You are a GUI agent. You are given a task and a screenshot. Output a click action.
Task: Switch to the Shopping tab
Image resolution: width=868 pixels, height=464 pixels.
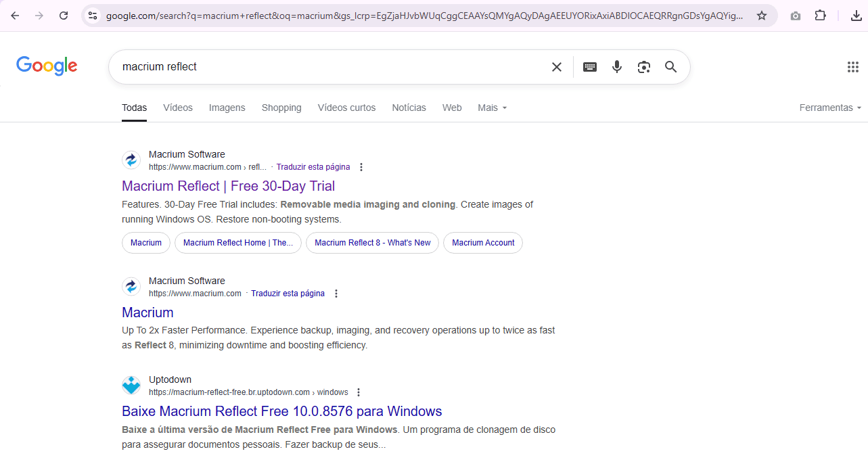(x=281, y=108)
